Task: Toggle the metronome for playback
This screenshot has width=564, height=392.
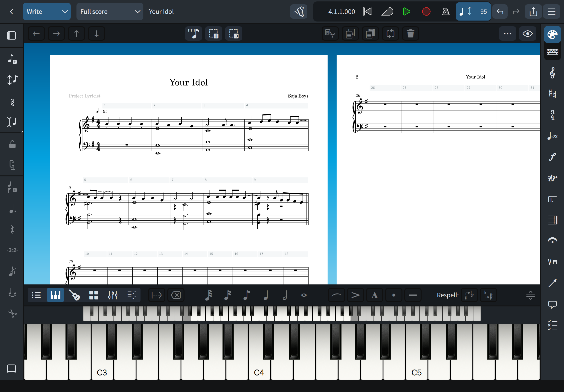Action: coord(445,11)
